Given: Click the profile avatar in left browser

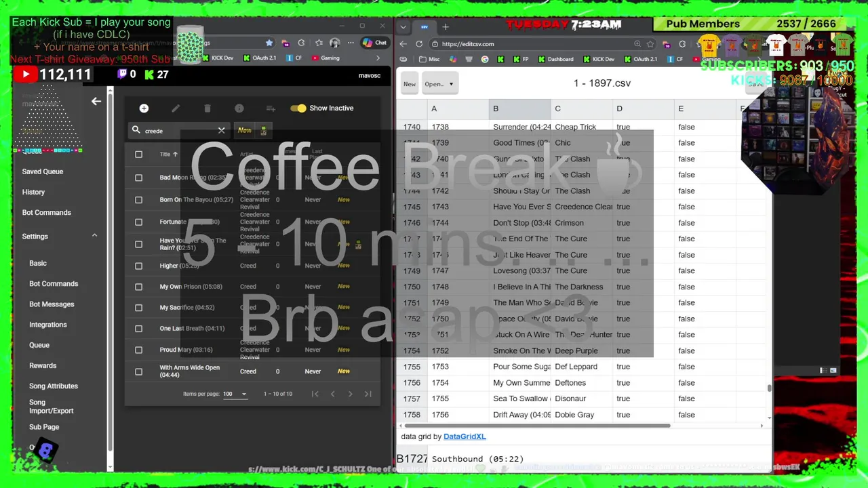Looking at the screenshot, I should point(334,43).
